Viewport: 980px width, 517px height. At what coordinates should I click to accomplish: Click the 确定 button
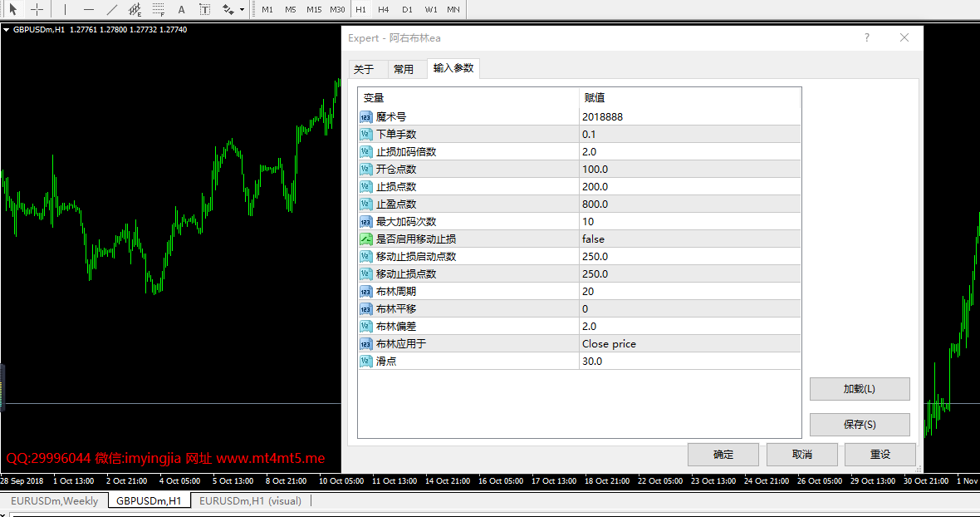click(x=723, y=455)
